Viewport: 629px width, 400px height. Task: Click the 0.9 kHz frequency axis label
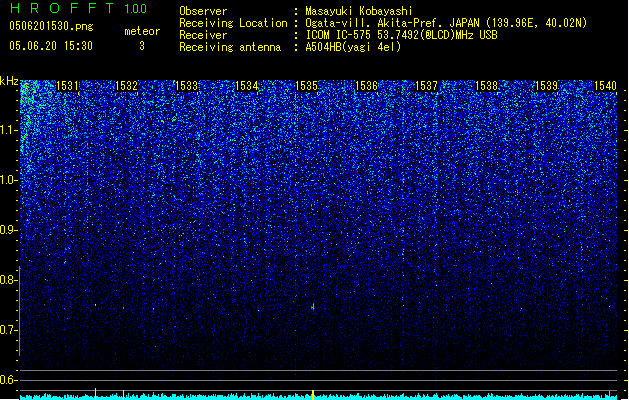[7, 230]
